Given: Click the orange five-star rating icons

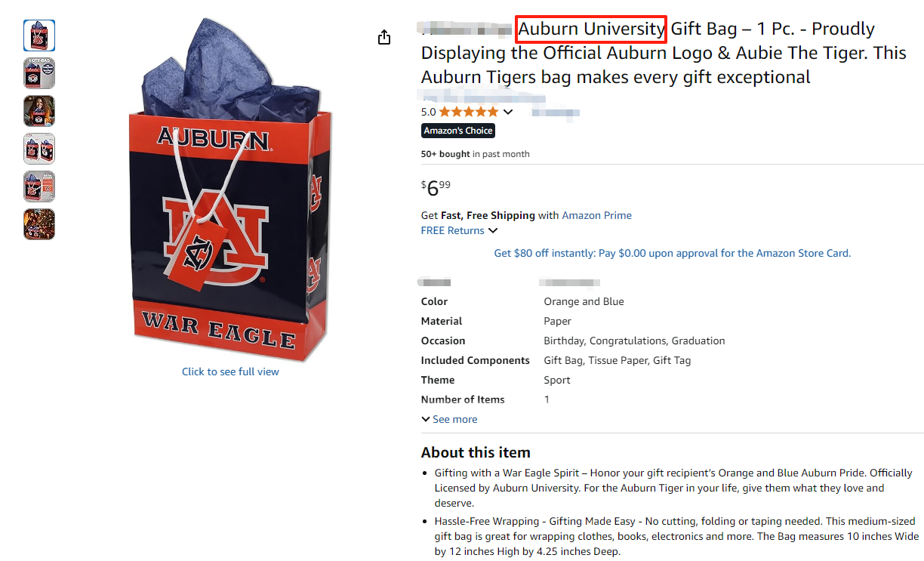Looking at the screenshot, I should 469,112.
